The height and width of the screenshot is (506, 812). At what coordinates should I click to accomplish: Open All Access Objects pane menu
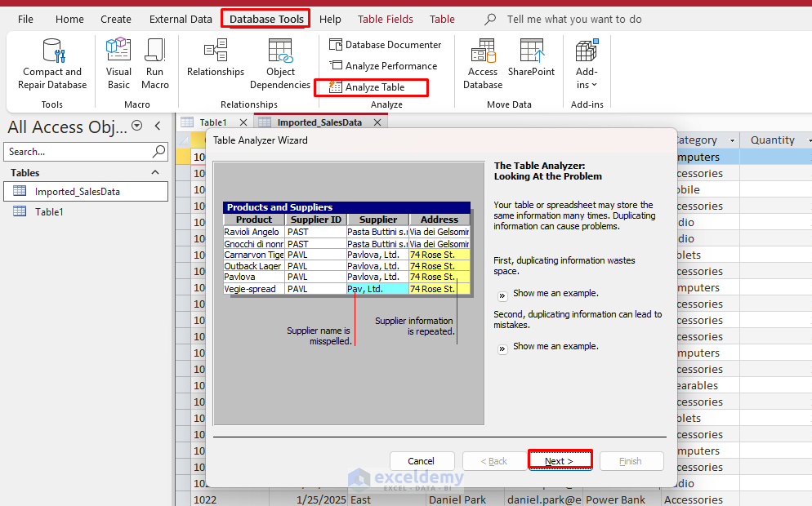136,125
